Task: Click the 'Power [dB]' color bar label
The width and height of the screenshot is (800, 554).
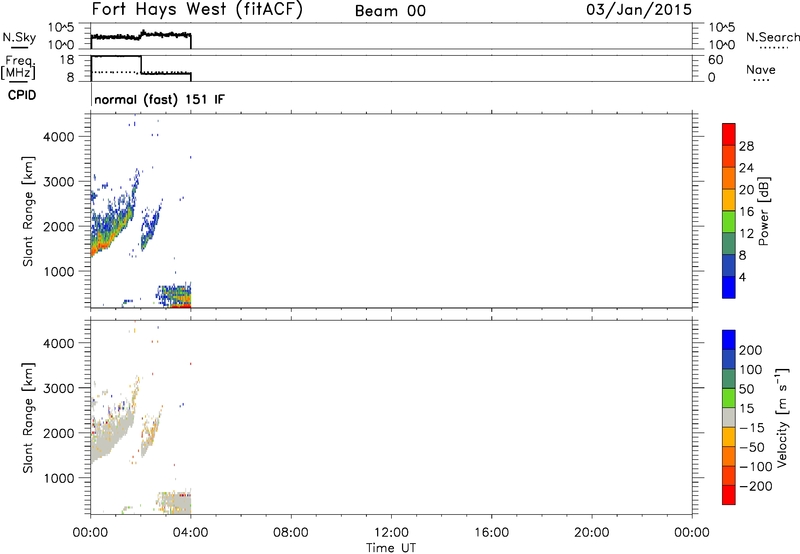Action: click(x=763, y=211)
